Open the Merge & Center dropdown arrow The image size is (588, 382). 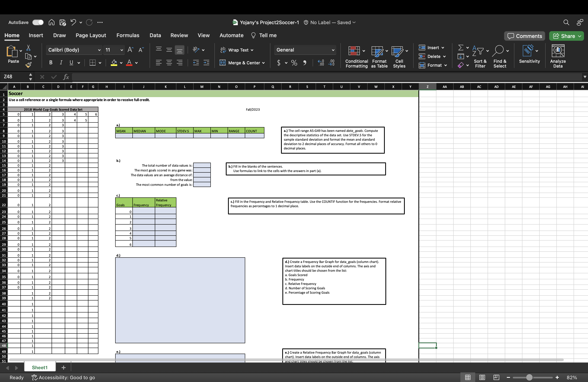click(264, 63)
